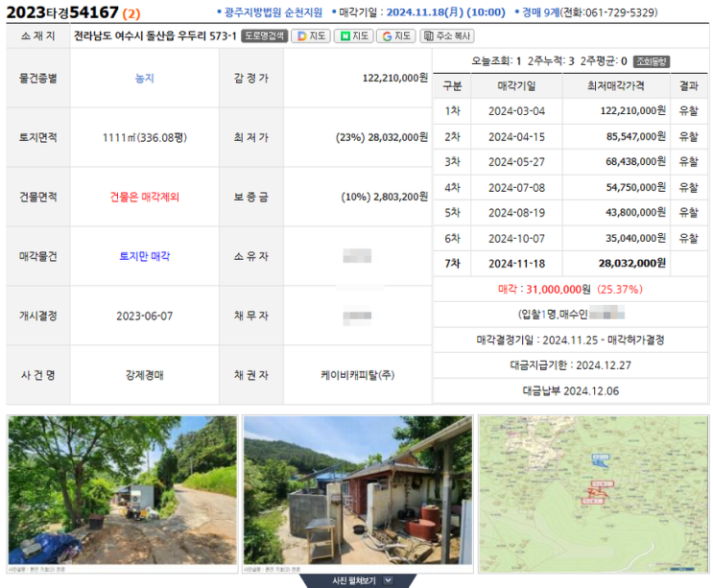The image size is (713, 588).
Task: Click 매각결정기일 2024.11.25 line
Action: pyautogui.click(x=570, y=340)
